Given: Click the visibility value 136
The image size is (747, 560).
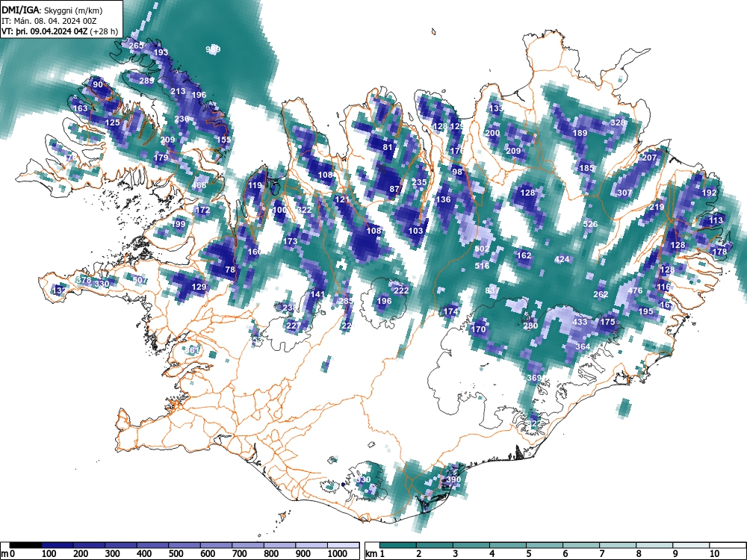Looking at the screenshot, I should pyautogui.click(x=443, y=199).
